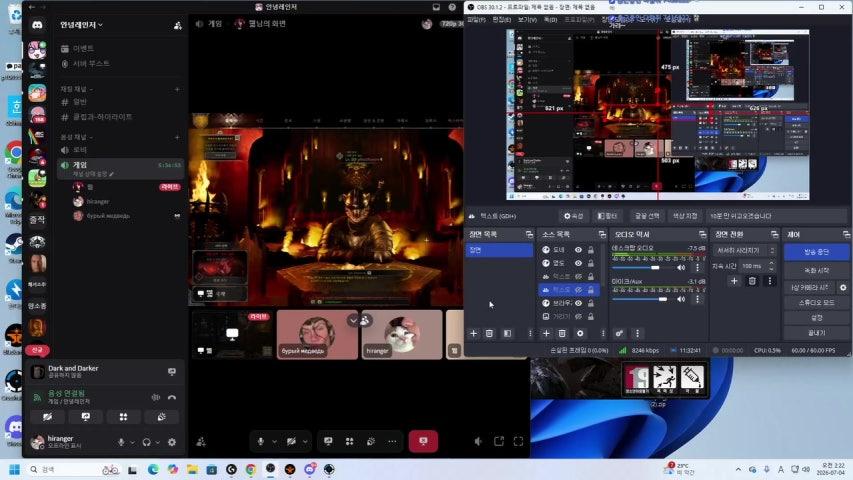Add a source in OBS sources list
This screenshot has width=853, height=480.
pos(546,333)
